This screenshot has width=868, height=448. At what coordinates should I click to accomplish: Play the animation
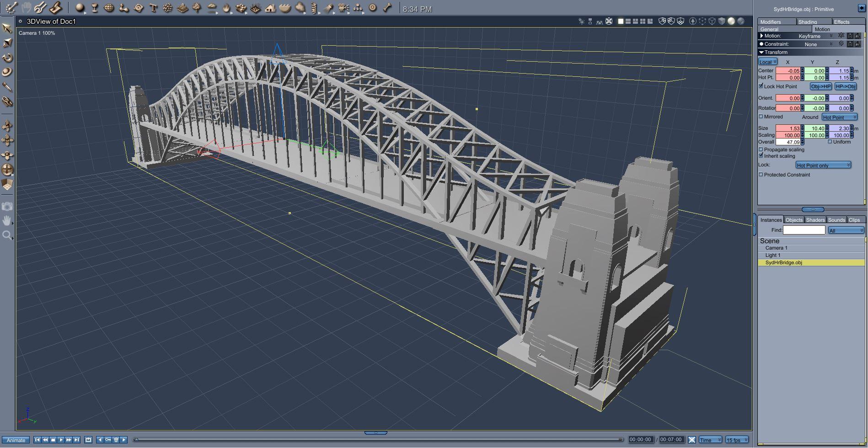coord(61,440)
